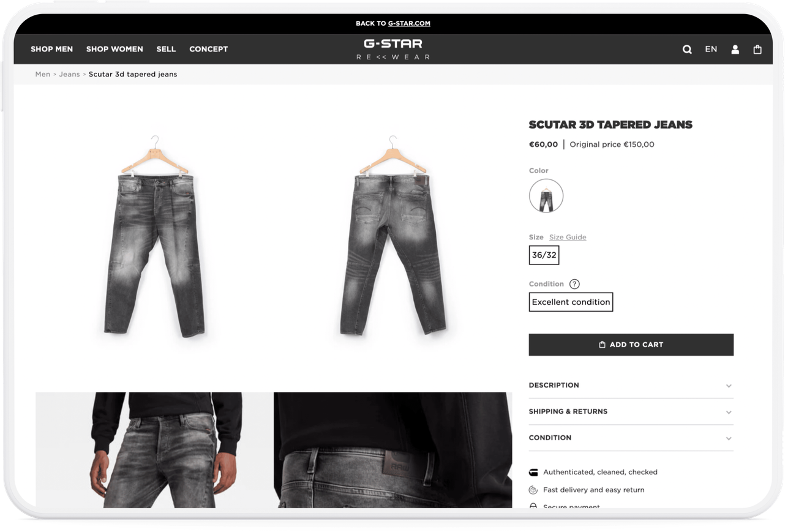The image size is (785, 532).
Task: Open the shopping bag icon
Action: (757, 50)
